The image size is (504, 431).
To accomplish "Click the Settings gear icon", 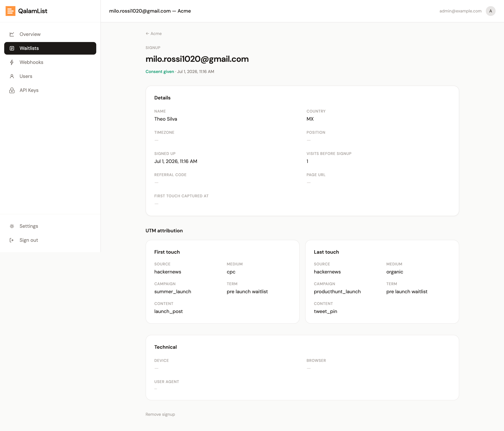I will click(12, 226).
